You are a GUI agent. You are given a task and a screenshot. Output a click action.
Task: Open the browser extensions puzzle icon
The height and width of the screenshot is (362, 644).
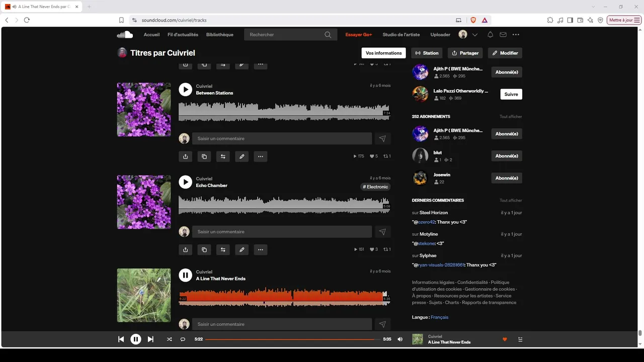tap(550, 20)
